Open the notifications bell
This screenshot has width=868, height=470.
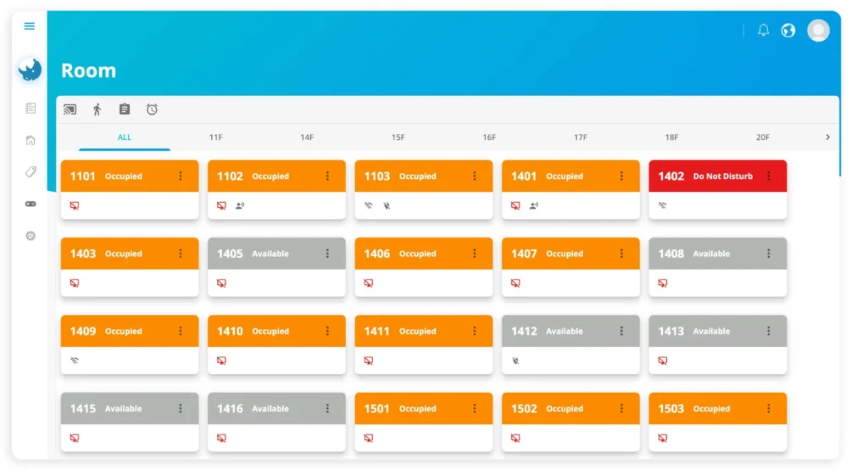pyautogui.click(x=763, y=31)
